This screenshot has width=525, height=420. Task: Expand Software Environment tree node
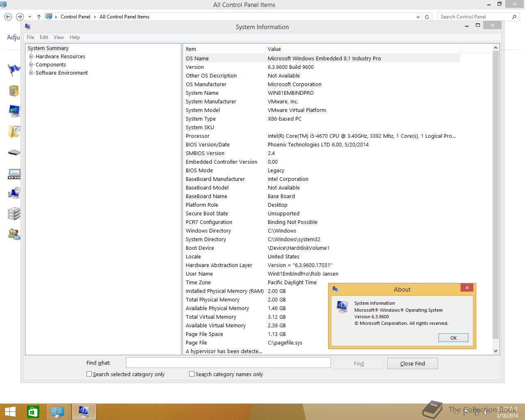pos(31,73)
